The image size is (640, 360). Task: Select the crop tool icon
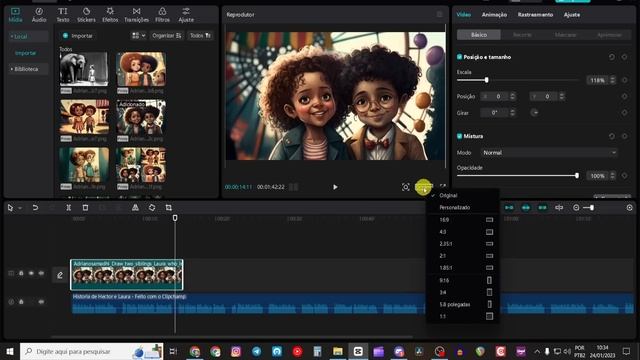(169, 207)
